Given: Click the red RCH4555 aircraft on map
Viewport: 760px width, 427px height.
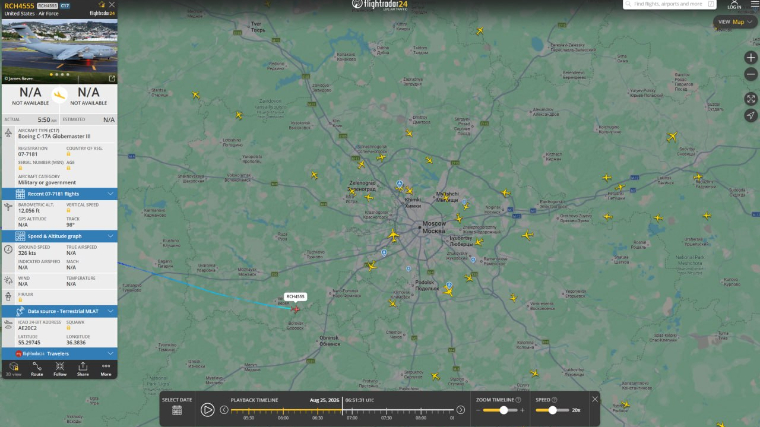Looking at the screenshot, I should (x=296, y=309).
